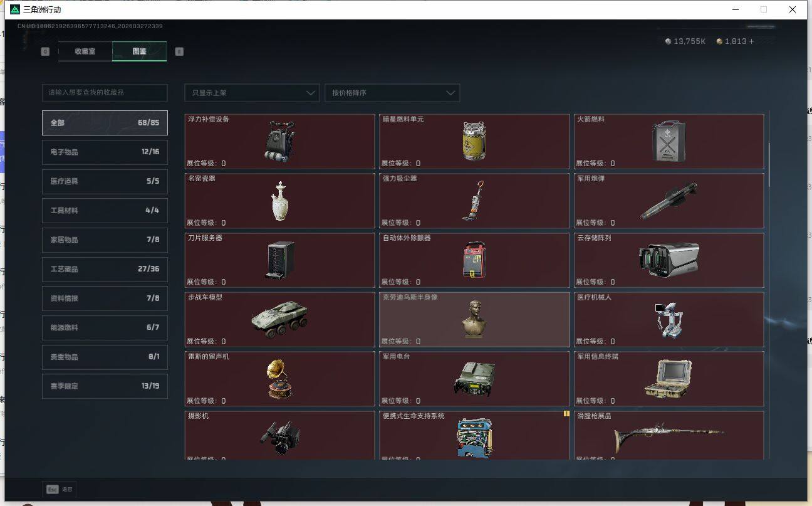Click the 1,813 currency balance
This screenshot has width=812, height=506.
pos(736,41)
